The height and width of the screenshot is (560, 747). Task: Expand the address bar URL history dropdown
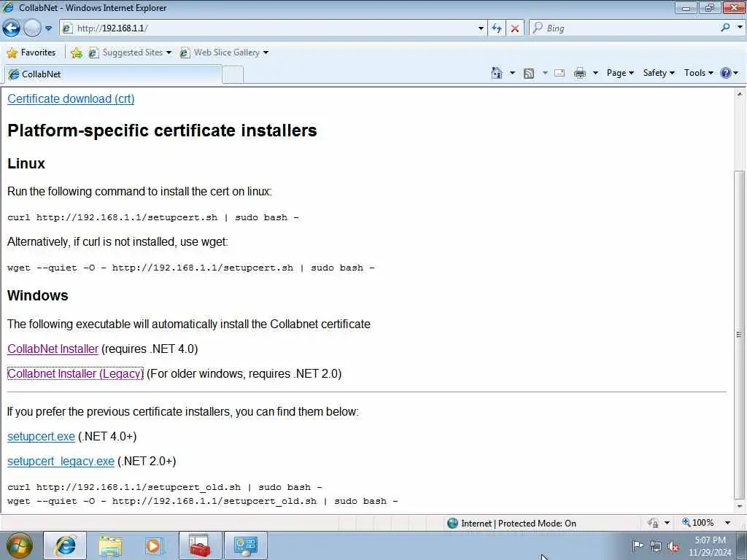(x=481, y=28)
